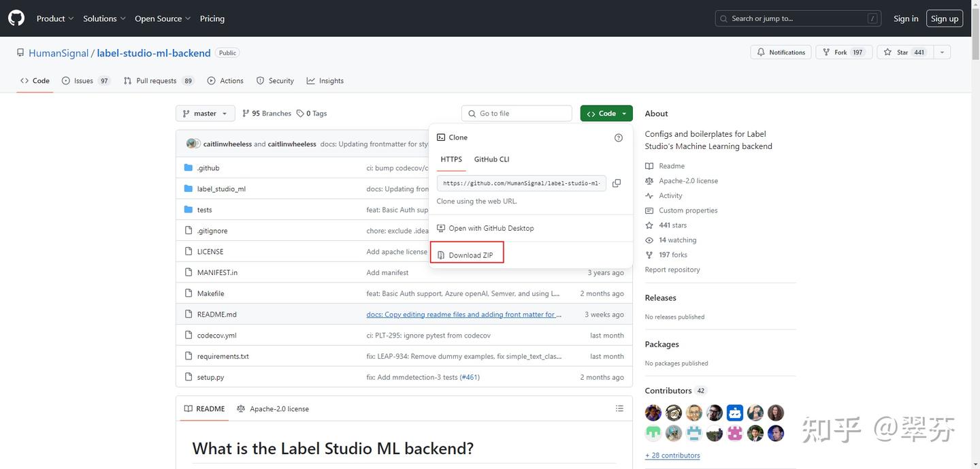Viewport: 980px width, 469px height.
Task: Open the master branch dropdown
Action: coord(205,114)
